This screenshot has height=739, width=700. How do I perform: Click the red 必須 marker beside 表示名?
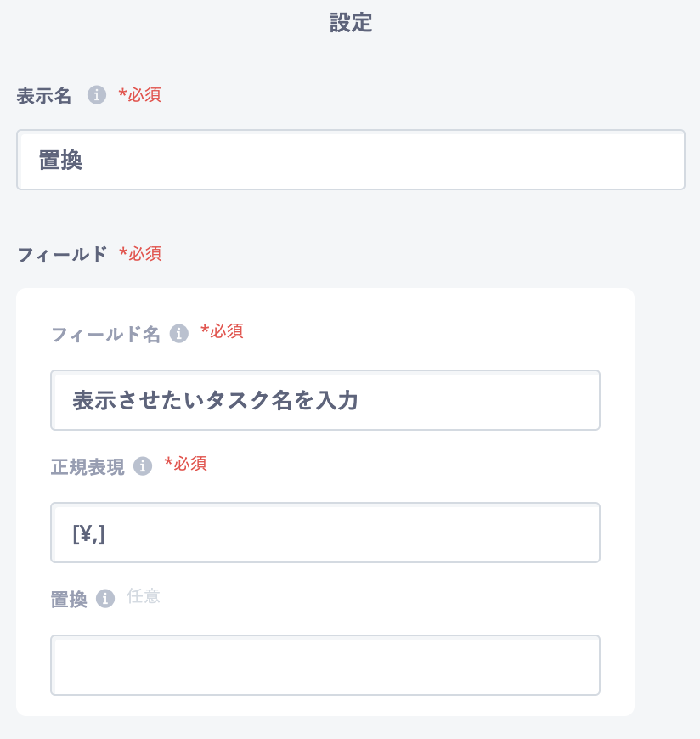click(139, 95)
